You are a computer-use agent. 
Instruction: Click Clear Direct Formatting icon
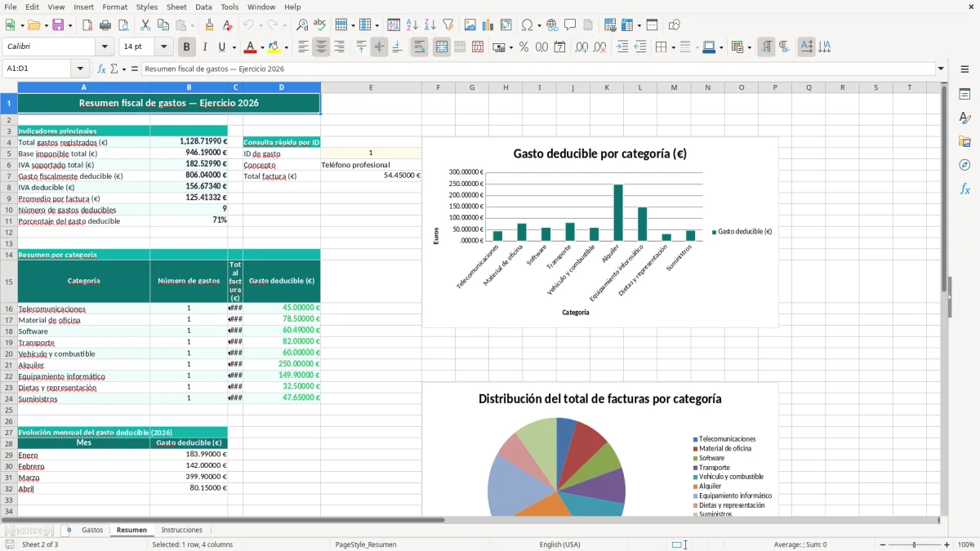tap(228, 25)
